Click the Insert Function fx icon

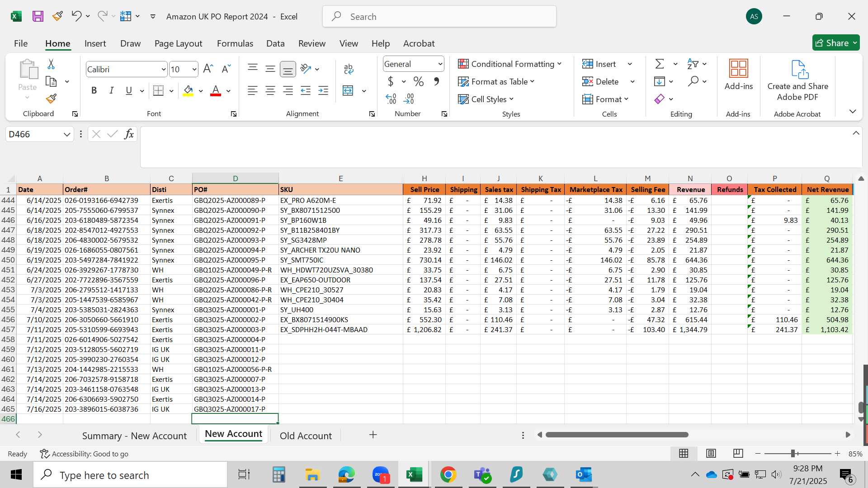[129, 134]
